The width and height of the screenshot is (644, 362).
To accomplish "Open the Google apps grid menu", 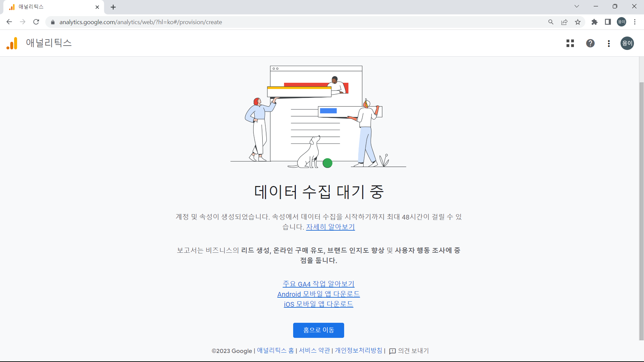I will 570,43.
